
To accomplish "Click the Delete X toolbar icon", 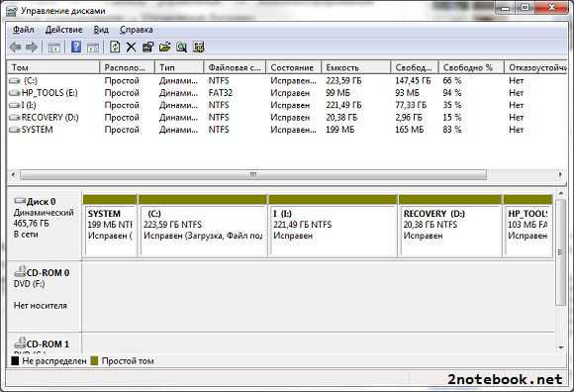I will click(131, 47).
